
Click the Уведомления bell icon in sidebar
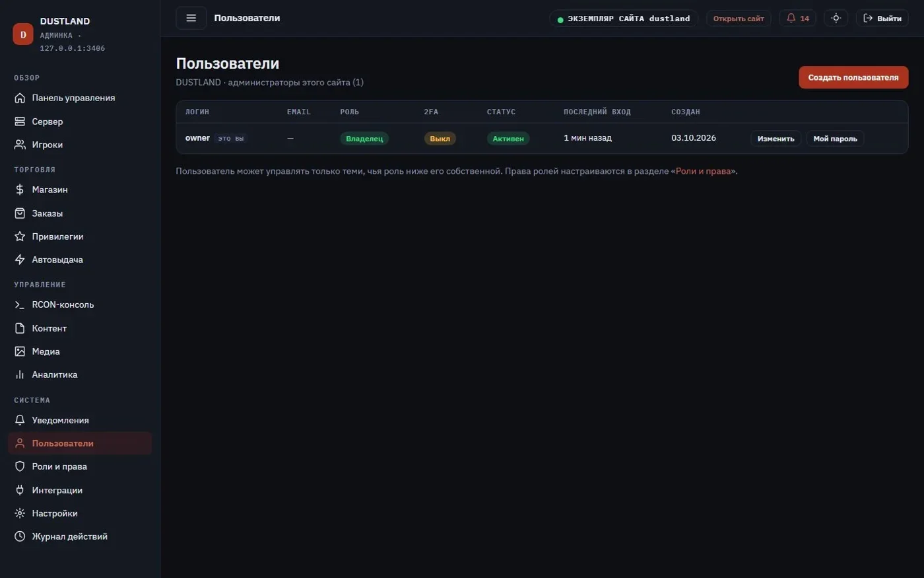[x=20, y=420]
